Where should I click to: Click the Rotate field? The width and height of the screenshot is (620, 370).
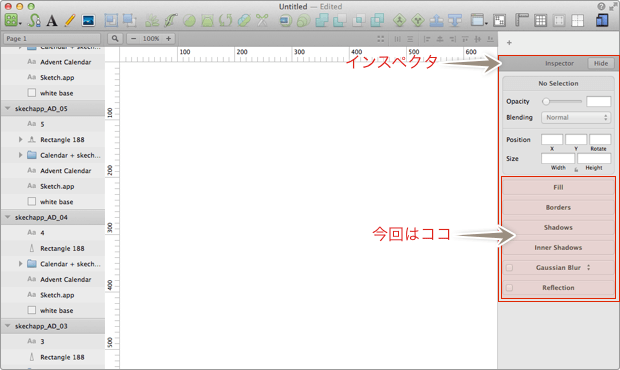(600, 140)
